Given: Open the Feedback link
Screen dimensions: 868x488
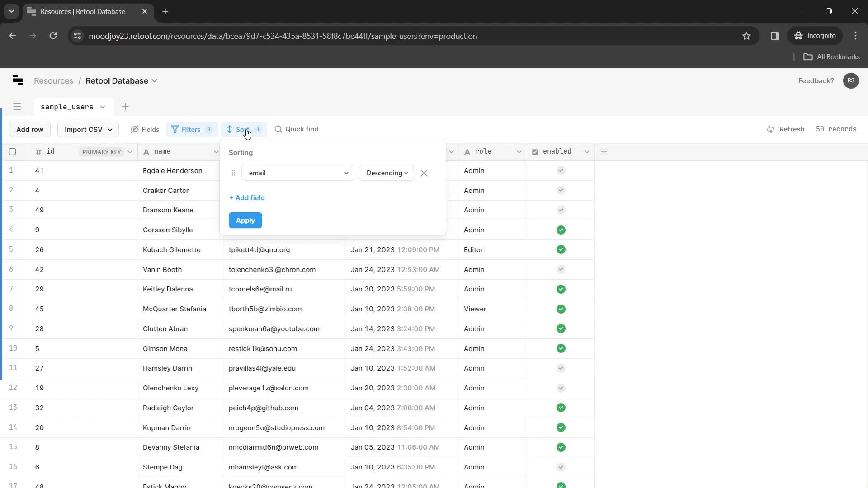Looking at the screenshot, I should coord(816,80).
